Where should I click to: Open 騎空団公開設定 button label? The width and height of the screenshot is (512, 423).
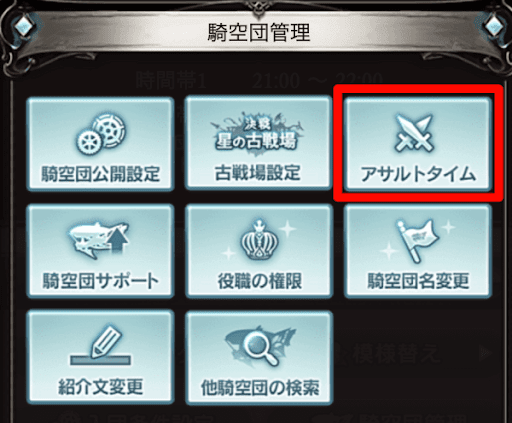[100, 174]
